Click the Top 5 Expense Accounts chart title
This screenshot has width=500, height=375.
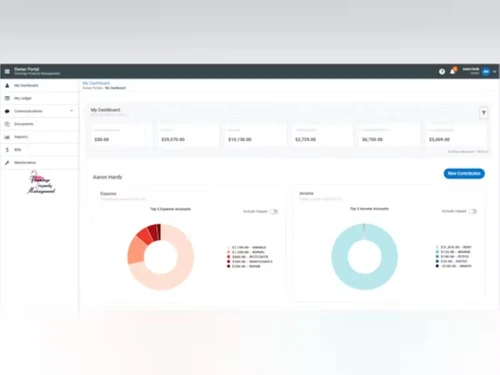170,209
